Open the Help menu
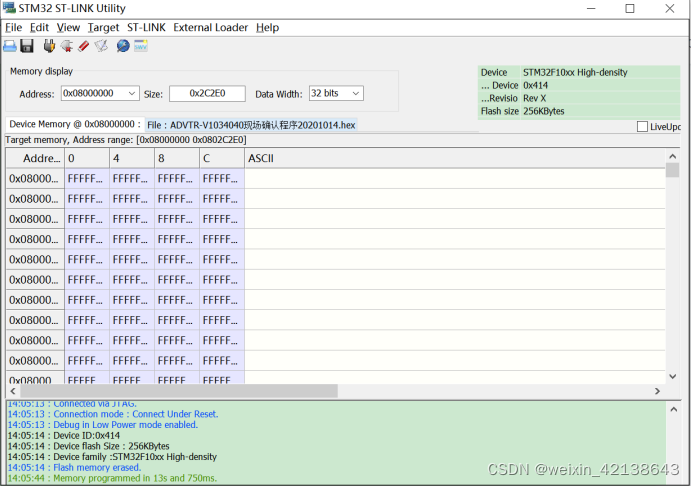 point(267,27)
